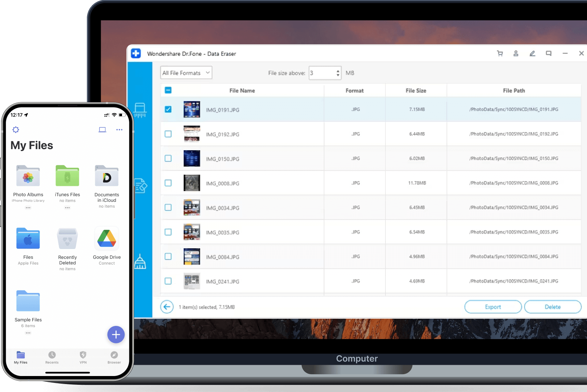This screenshot has width=587, height=392.
Task: Open the Sample Files folder
Action: coord(28,301)
